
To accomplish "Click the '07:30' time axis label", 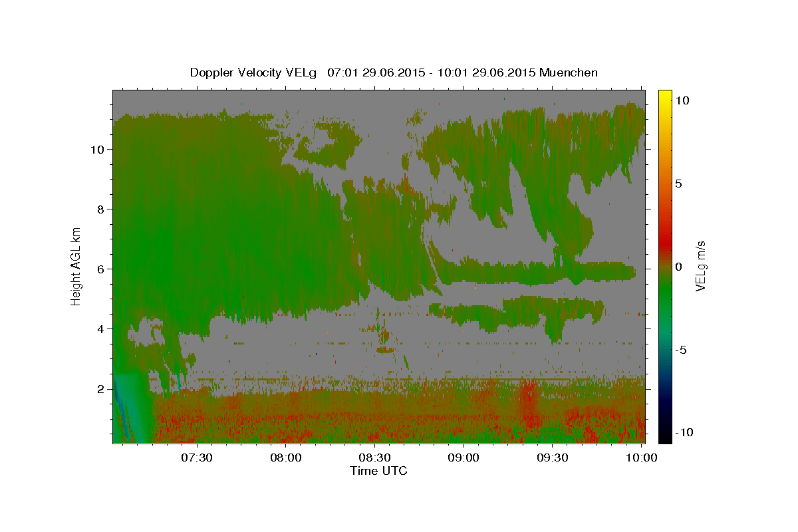I will (x=198, y=458).
